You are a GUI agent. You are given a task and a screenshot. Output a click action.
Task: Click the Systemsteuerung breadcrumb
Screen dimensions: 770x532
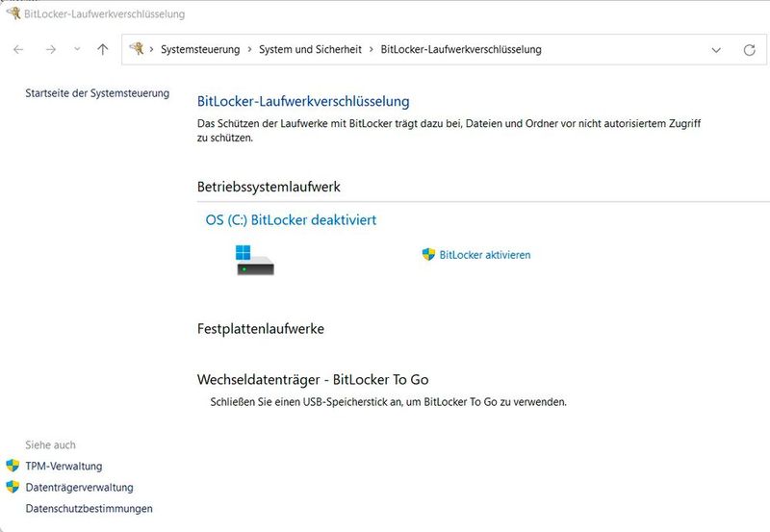200,50
